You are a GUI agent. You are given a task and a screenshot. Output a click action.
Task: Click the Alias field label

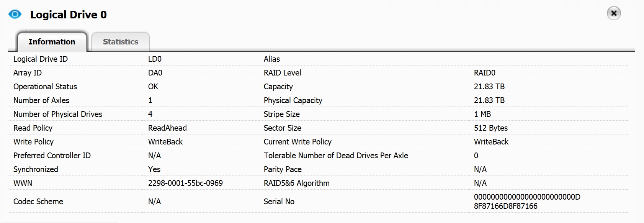point(272,59)
